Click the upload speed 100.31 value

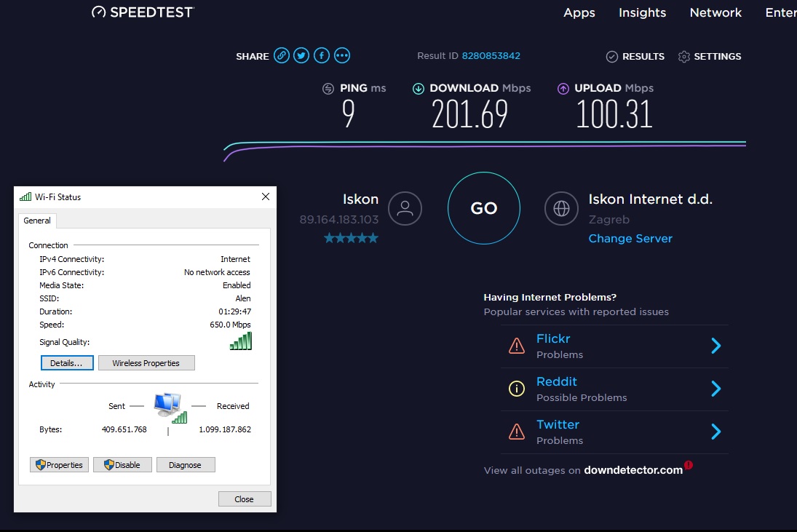[x=614, y=114]
